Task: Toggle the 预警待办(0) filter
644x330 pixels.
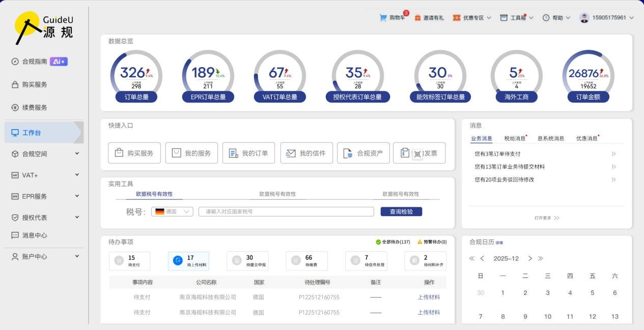Action: (432, 242)
